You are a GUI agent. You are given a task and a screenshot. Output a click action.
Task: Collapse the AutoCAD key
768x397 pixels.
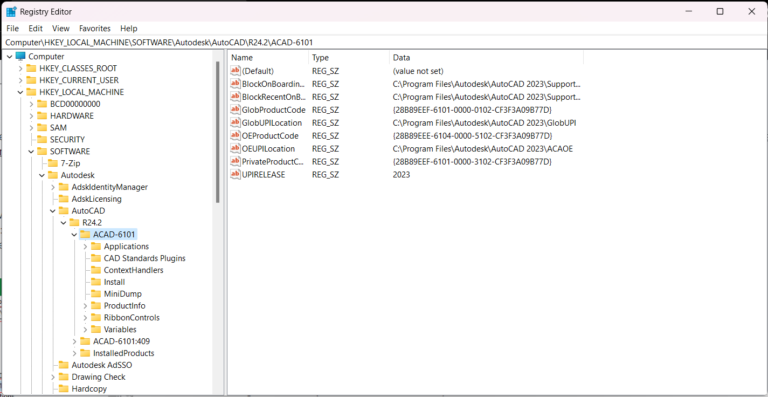[x=53, y=210]
